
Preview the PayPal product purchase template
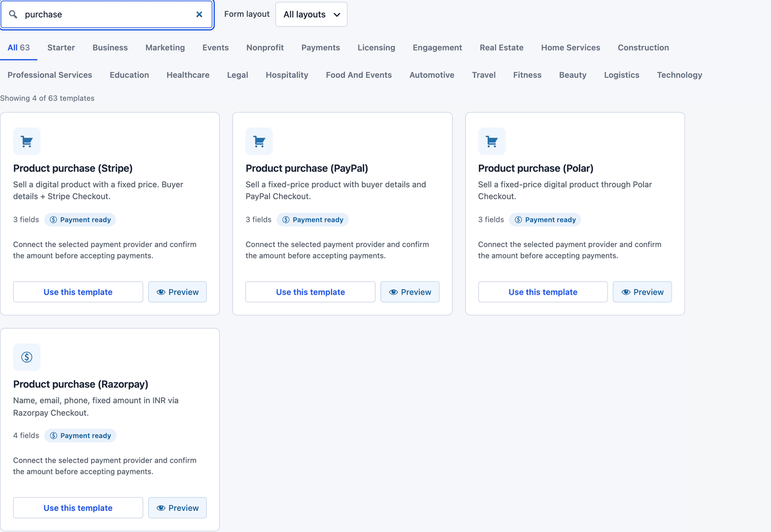[x=410, y=292]
